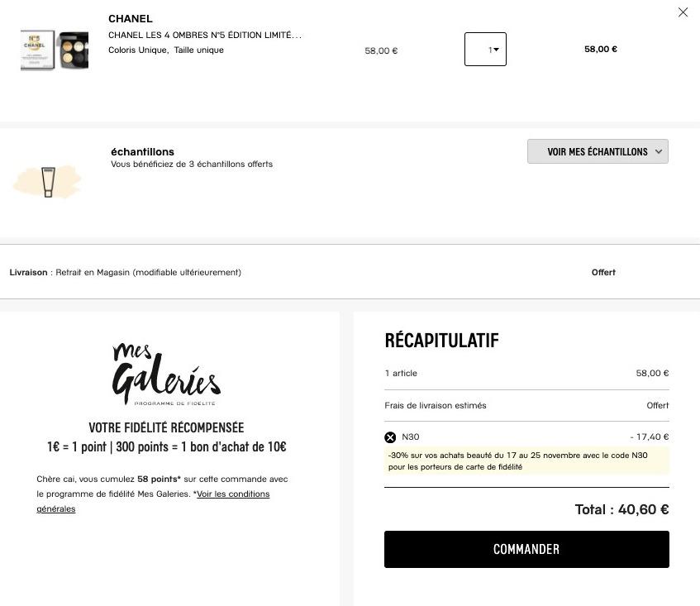Remove the N30 promo code

tap(390, 437)
